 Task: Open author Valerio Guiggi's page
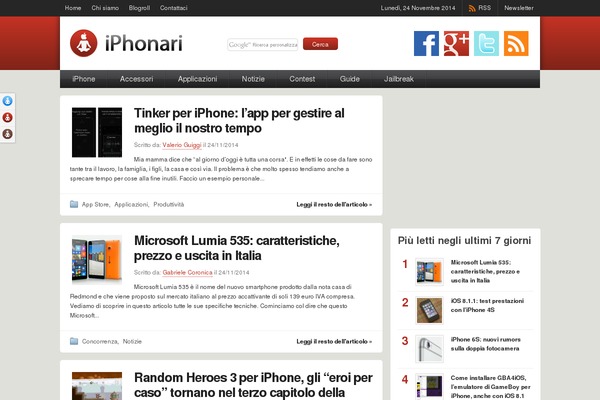point(182,145)
